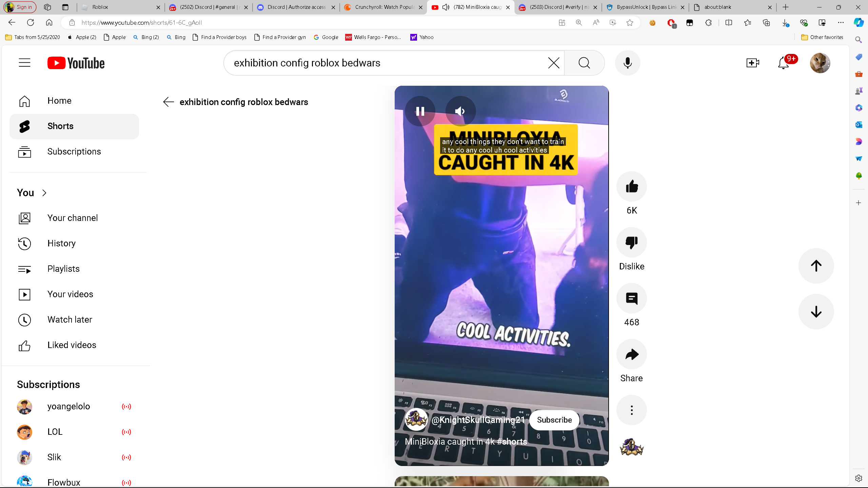Mute the Short's volume
This screenshot has height=488, width=868.
point(460,111)
